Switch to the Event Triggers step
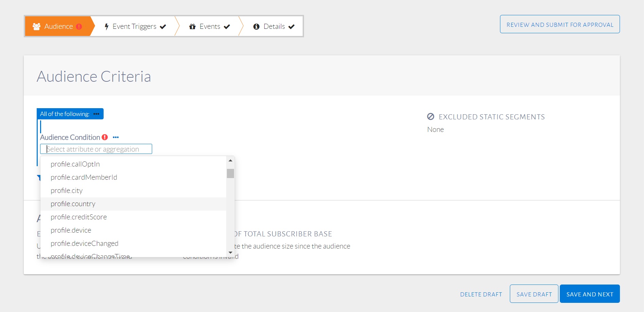 [x=135, y=26]
